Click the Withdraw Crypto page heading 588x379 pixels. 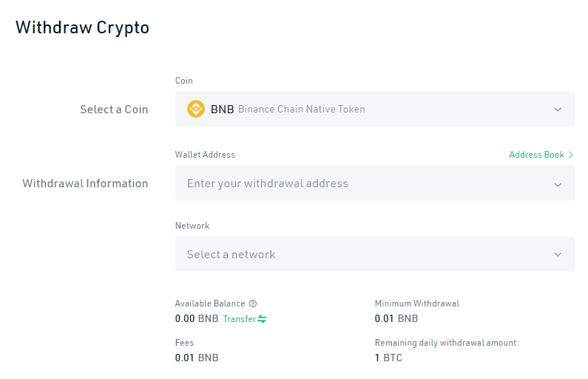tap(83, 28)
